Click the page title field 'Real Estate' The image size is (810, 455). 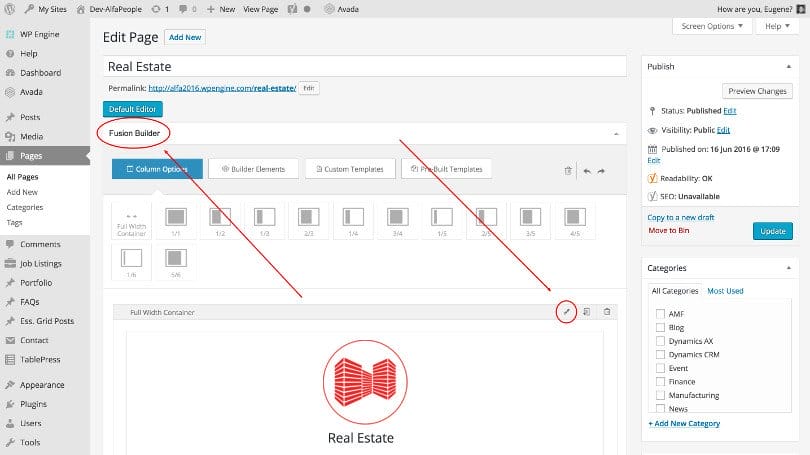click(x=365, y=66)
